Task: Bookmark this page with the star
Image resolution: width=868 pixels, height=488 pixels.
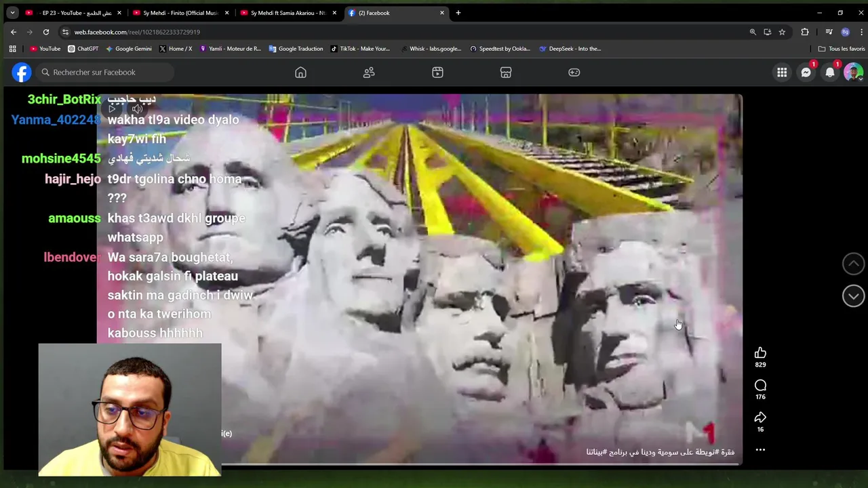Action: pos(782,32)
